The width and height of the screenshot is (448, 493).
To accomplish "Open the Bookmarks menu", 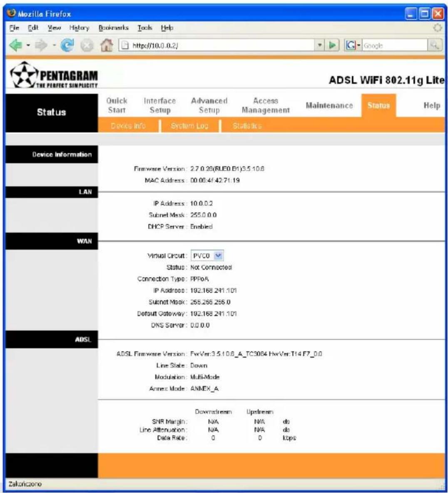I will tap(114, 27).
